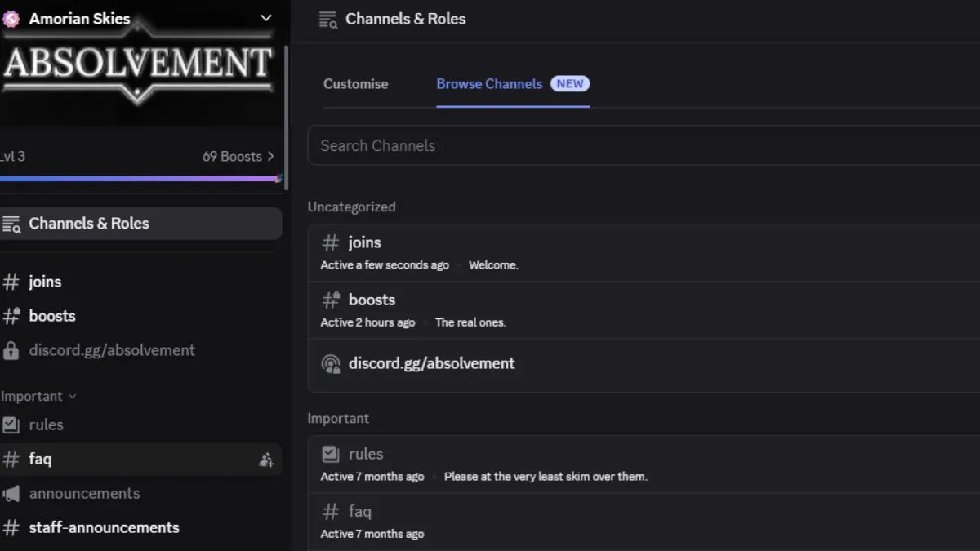
Task: Switch to the Customise tab
Action: 355,83
